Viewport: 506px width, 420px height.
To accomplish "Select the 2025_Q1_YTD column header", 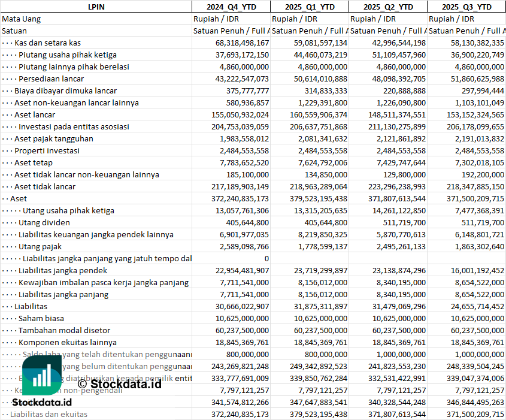I will (x=310, y=7).
